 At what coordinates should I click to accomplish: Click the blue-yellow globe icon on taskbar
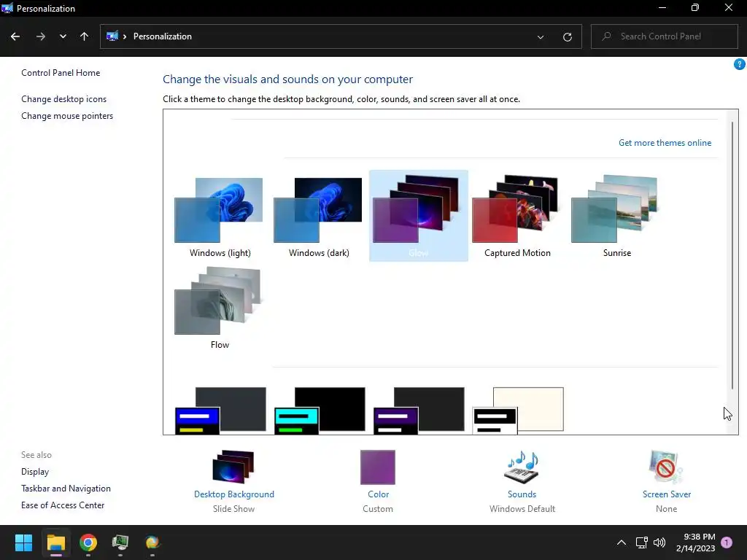tap(152, 542)
